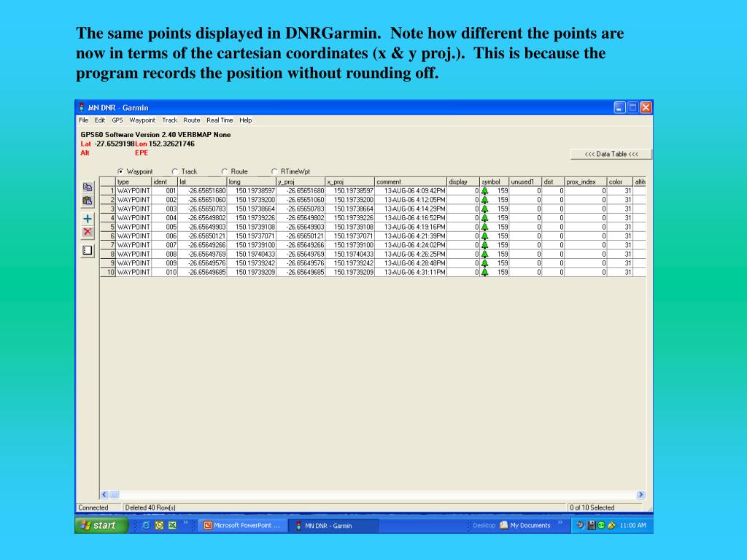Click the yellow quick launch icon next to Internet Explorer
Viewport: 747px width, 560px height.
(x=159, y=525)
